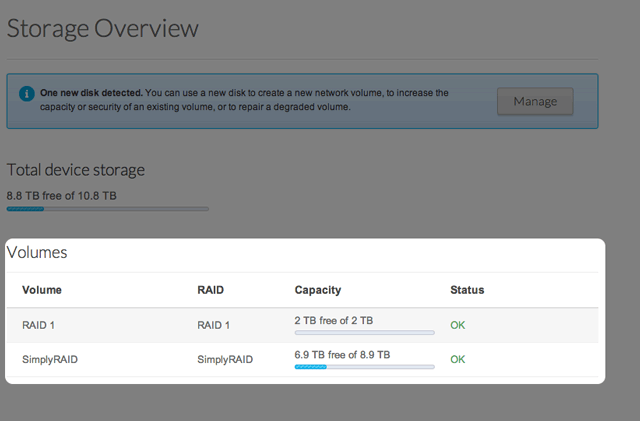Click the Volume column header
This screenshot has width=640, height=421.
(42, 290)
